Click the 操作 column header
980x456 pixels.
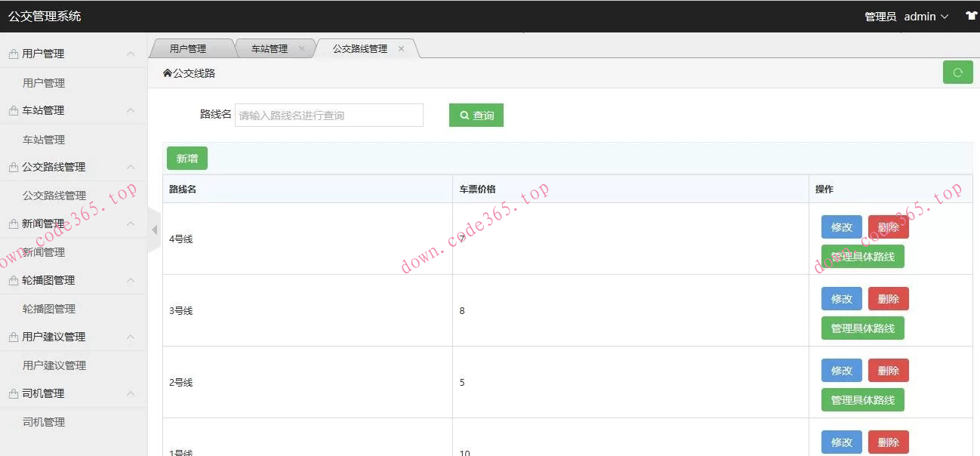891,189
